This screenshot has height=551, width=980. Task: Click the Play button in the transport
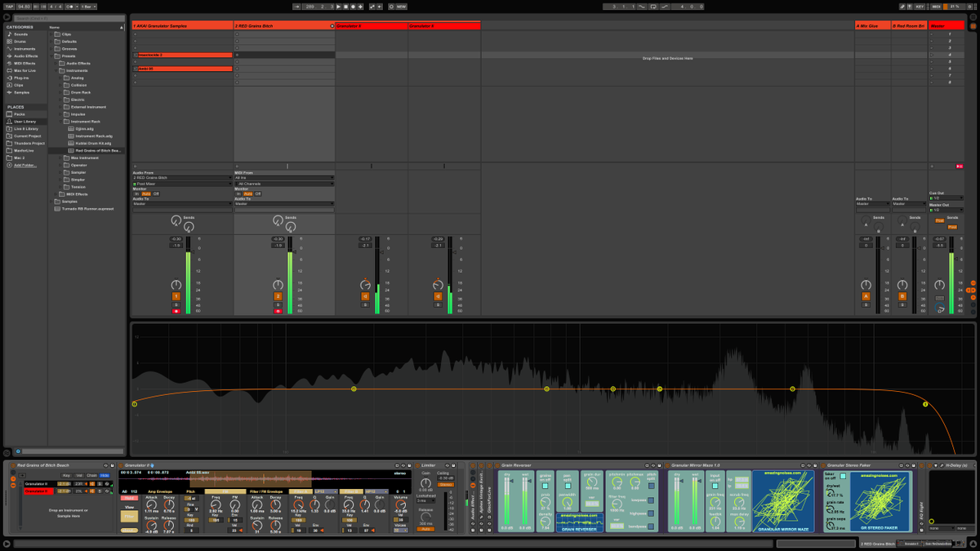(x=338, y=7)
